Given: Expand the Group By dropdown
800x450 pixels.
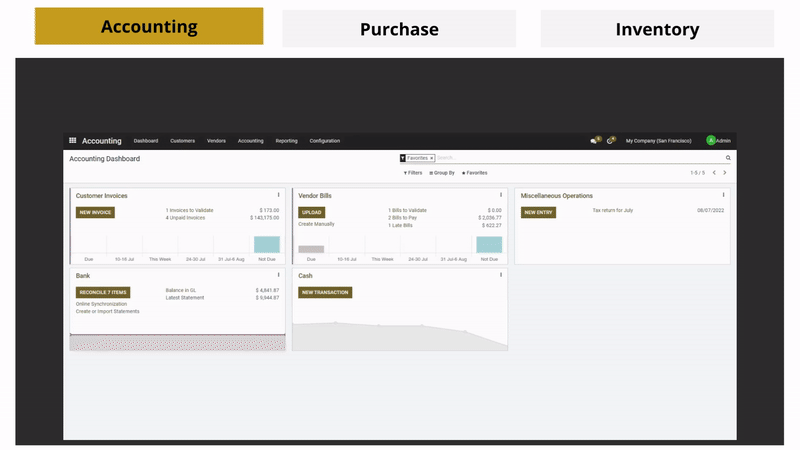Looking at the screenshot, I should point(442,173).
